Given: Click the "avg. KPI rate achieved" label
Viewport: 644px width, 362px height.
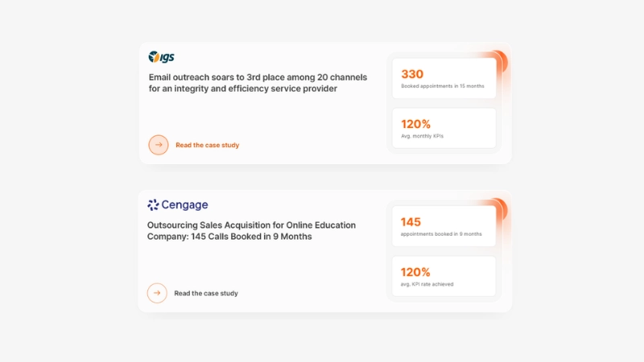Looking at the screenshot, I should tap(427, 284).
